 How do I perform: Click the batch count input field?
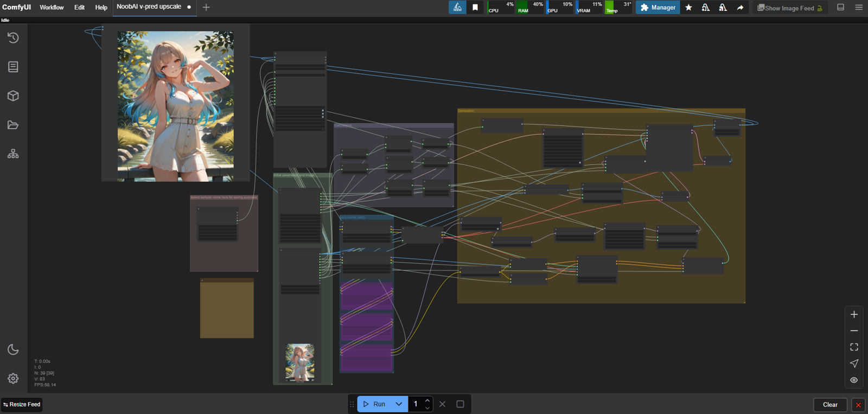[x=416, y=404]
